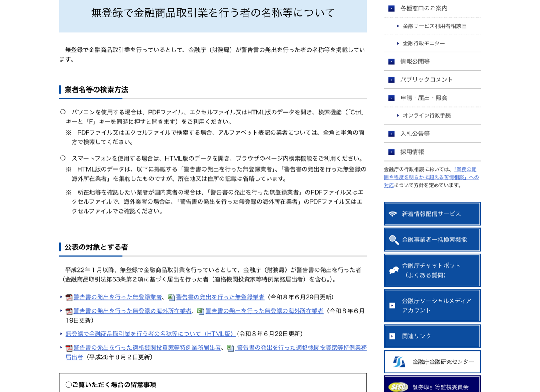Click PDF icon for 無登録の海外所在業者
The image size is (540, 392).
tap(69, 311)
